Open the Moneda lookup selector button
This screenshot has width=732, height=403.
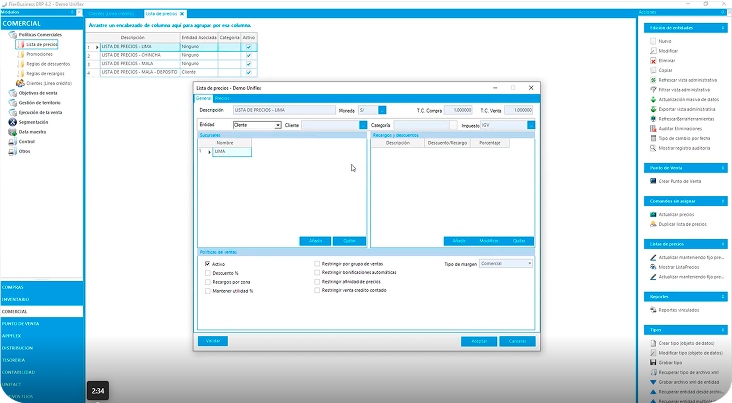click(381, 109)
